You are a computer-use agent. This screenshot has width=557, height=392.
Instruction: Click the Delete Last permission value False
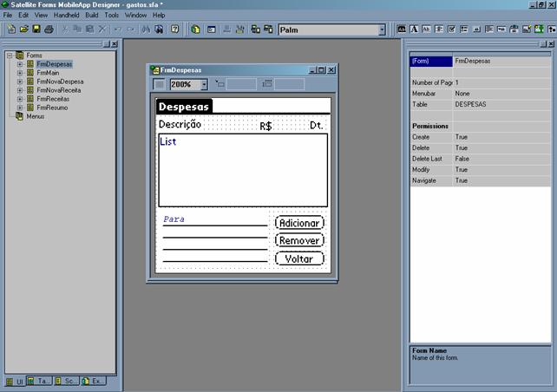462,160
